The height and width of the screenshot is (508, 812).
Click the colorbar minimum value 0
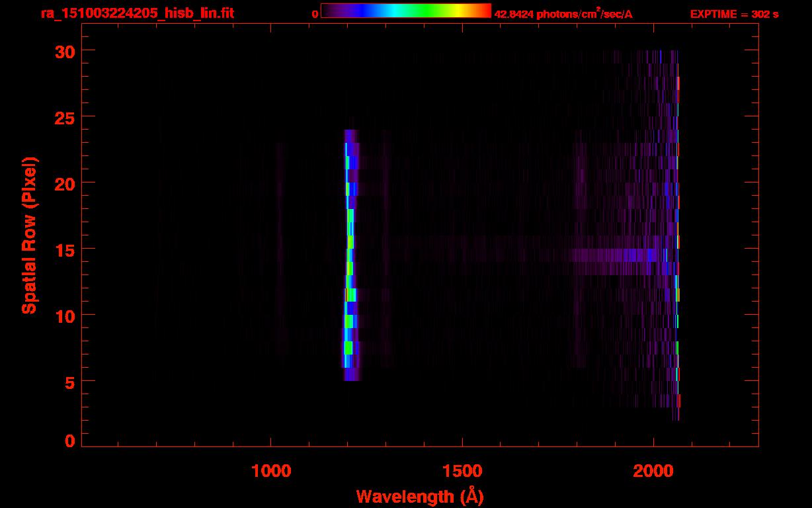[315, 14]
